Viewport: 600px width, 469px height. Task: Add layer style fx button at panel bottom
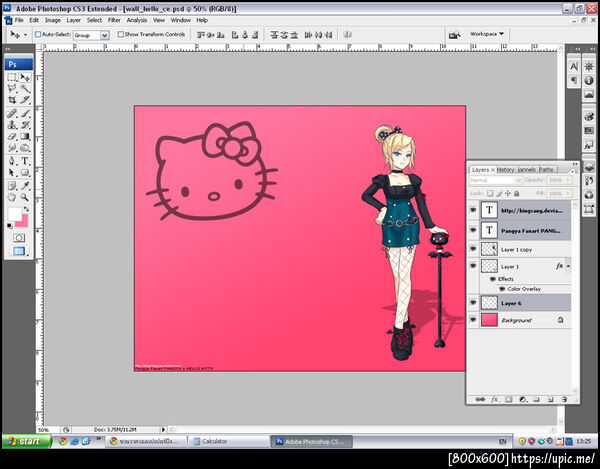(x=494, y=399)
